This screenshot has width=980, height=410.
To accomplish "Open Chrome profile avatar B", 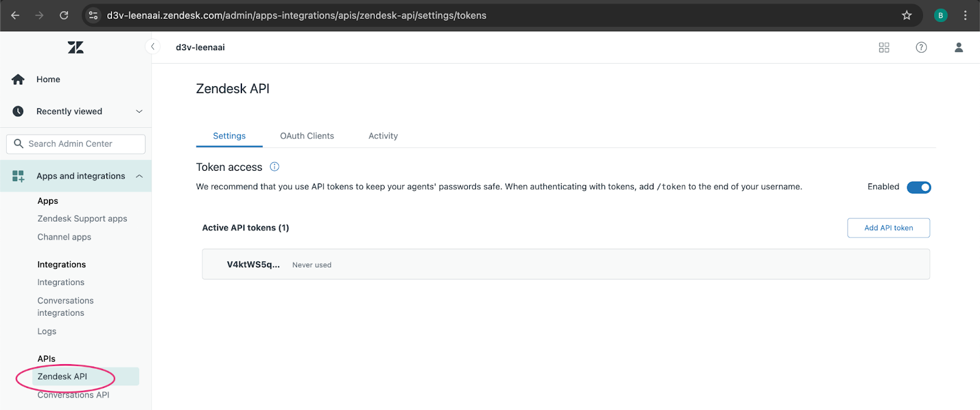I will pos(940,15).
